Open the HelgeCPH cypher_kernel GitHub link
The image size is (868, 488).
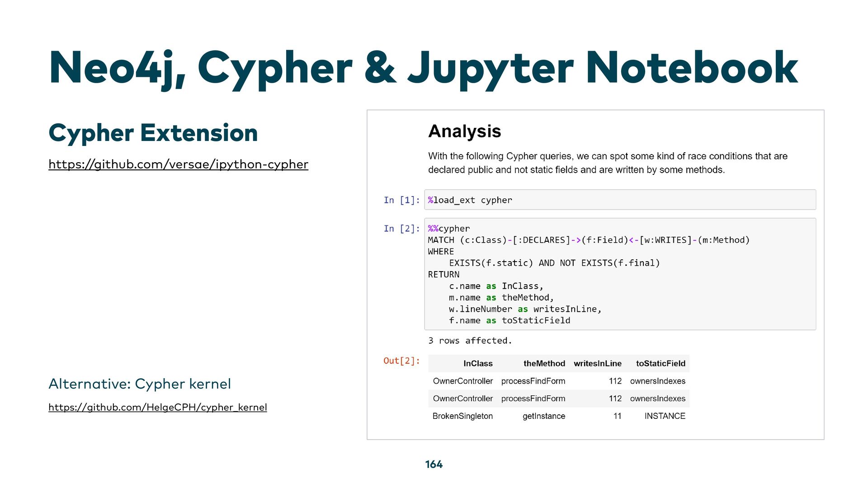pos(157,407)
